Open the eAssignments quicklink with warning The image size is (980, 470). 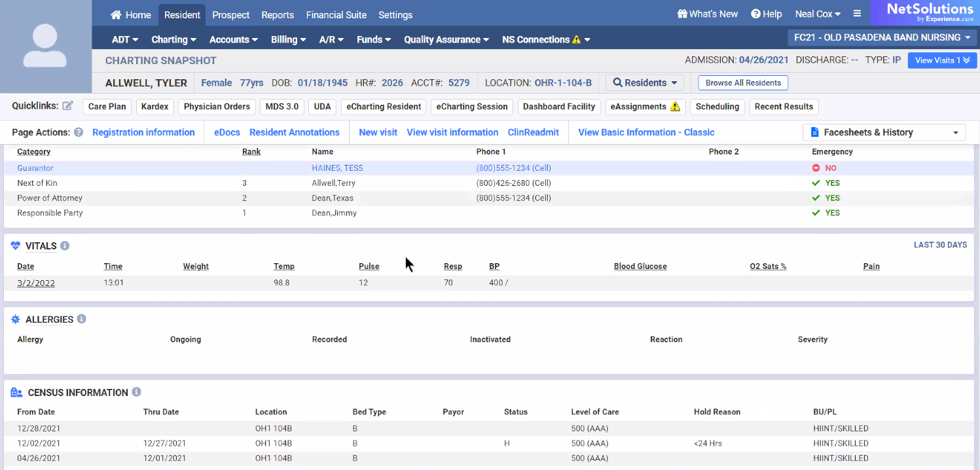pos(645,107)
